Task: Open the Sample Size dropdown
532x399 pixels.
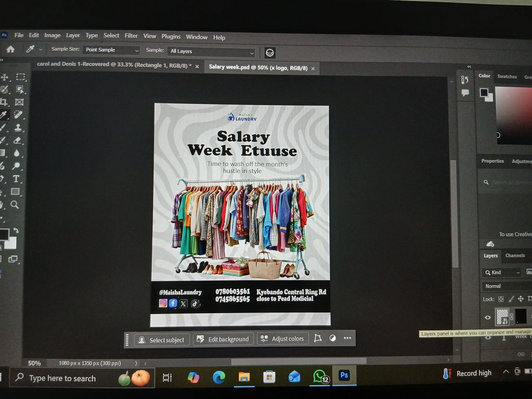Action: [x=111, y=50]
